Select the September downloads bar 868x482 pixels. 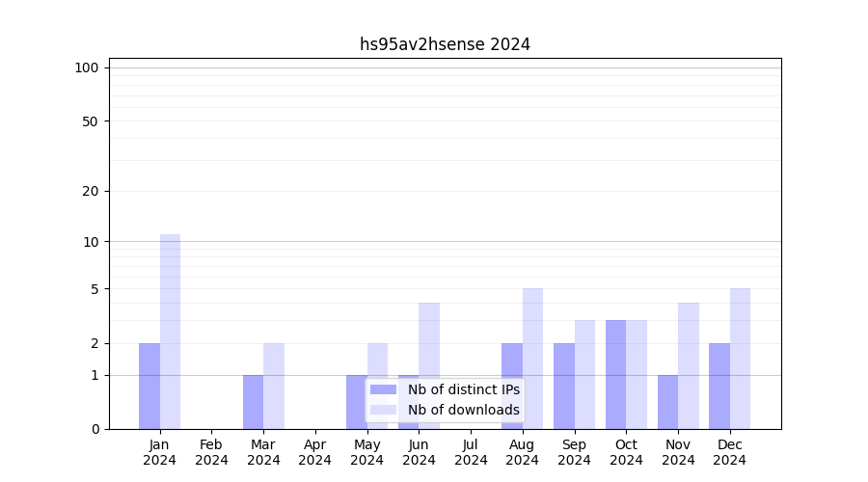pos(584,374)
